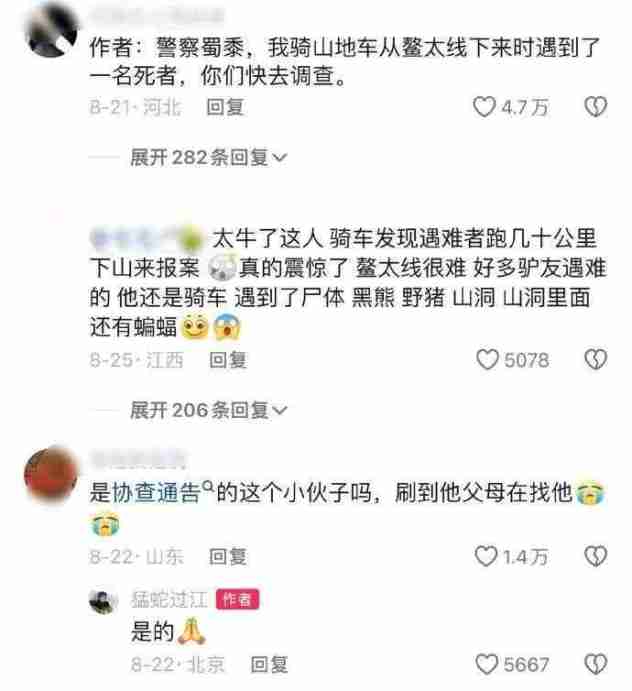Reply to the 8-25 江西 comment
Screen dimensions: 632x691
coord(228,360)
